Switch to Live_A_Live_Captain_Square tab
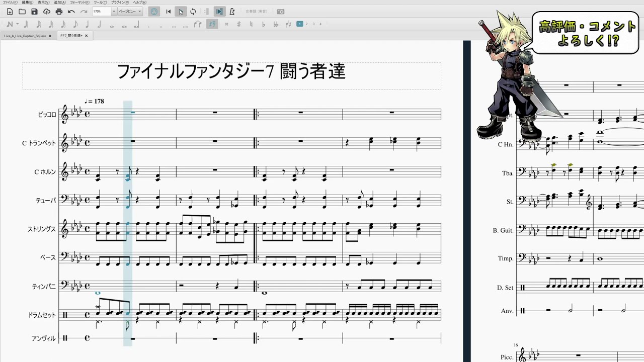Image resolution: width=644 pixels, height=362 pixels. click(x=25, y=36)
